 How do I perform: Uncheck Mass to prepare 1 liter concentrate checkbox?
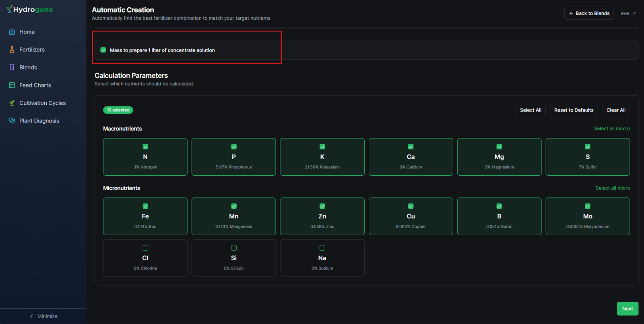pos(103,50)
